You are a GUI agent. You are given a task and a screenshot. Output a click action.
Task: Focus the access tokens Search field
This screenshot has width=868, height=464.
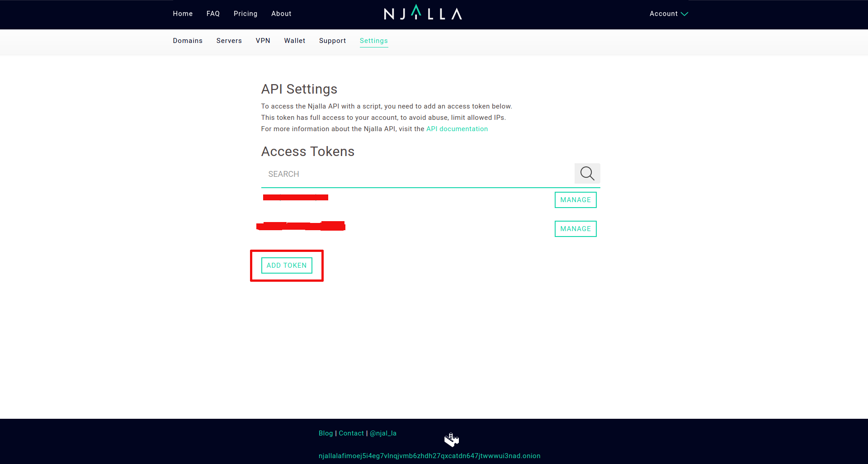click(x=416, y=174)
